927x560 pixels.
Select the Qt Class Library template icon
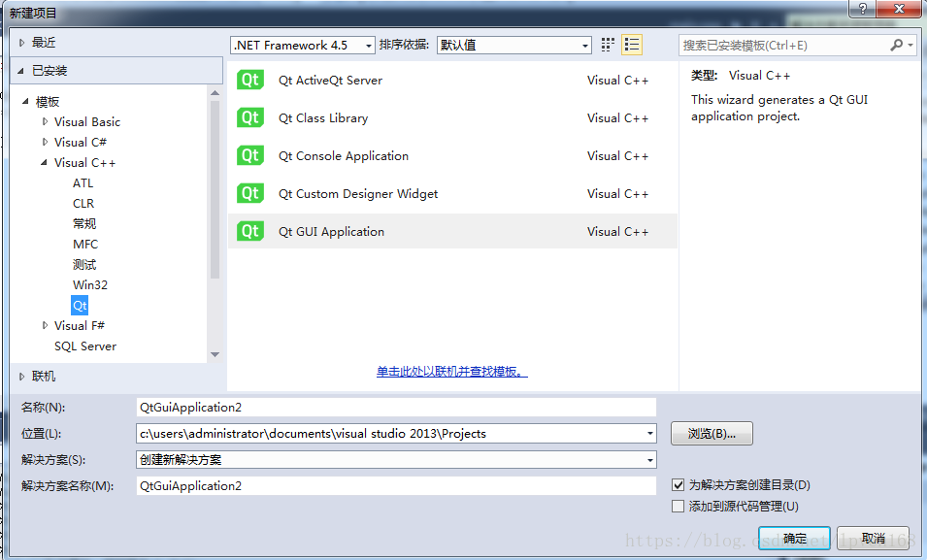[250, 117]
